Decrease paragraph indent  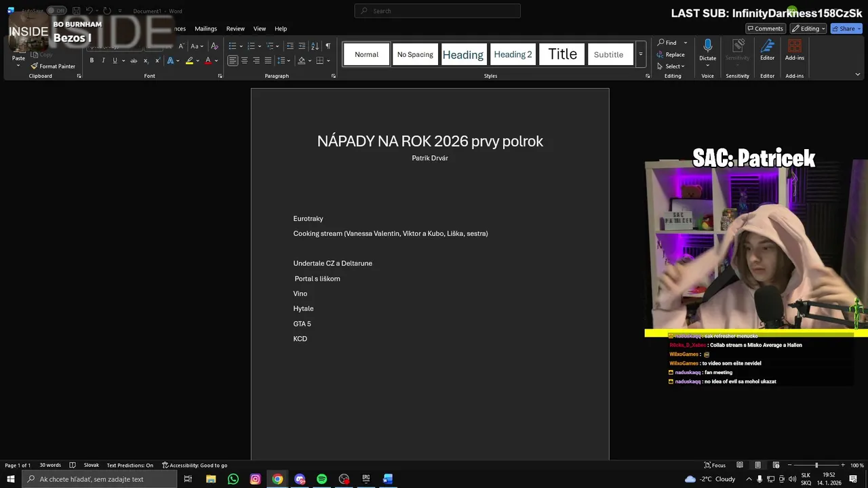(290, 46)
